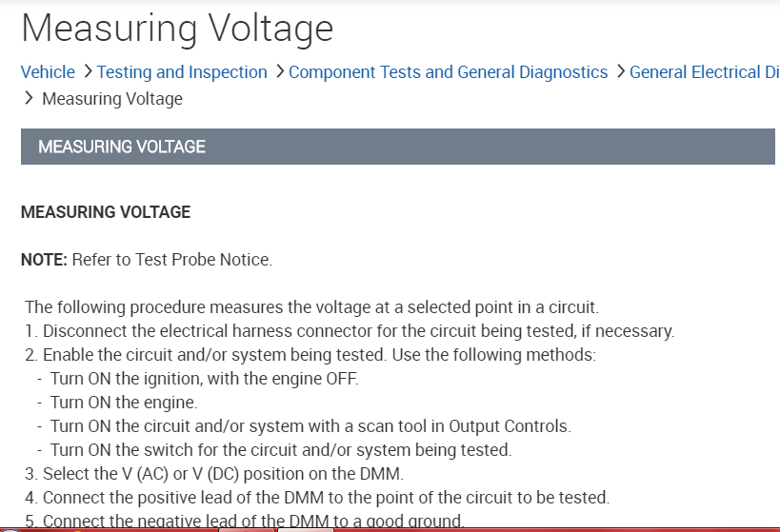780x532 pixels.
Task: Click the NOTE Test Probe Notice line
Action: pos(147,260)
